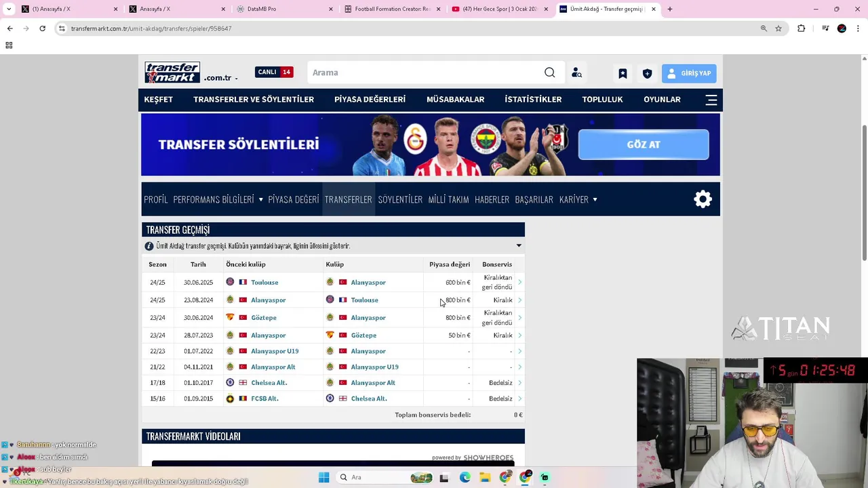Image resolution: width=868 pixels, height=488 pixels.
Task: Switch to the Piyasa Değeri tab
Action: [x=293, y=199]
